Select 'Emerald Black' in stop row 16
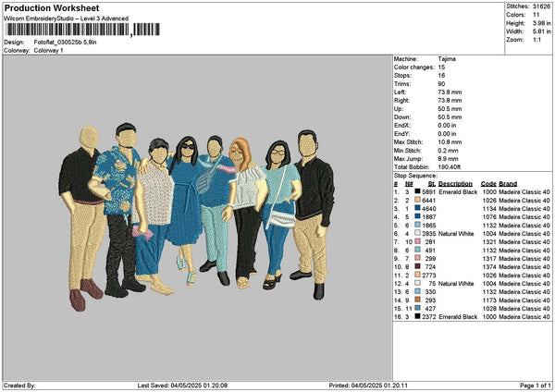555x392 pixels. point(458,316)
